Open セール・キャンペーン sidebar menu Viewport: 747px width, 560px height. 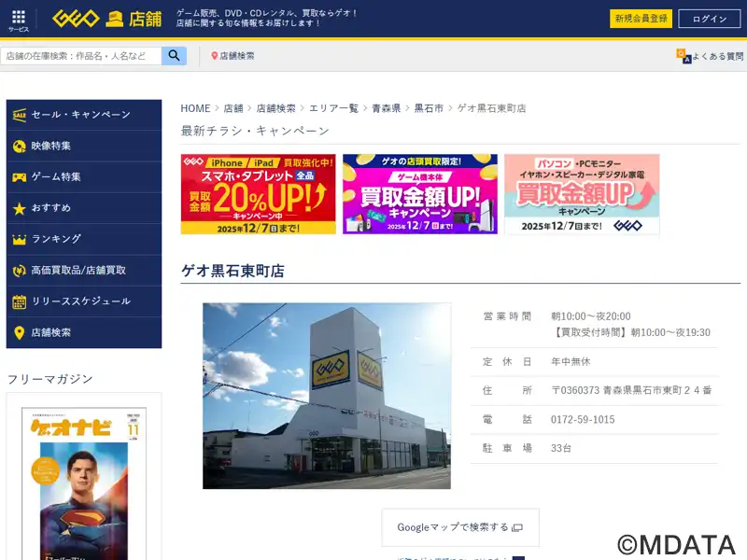[x=84, y=115]
